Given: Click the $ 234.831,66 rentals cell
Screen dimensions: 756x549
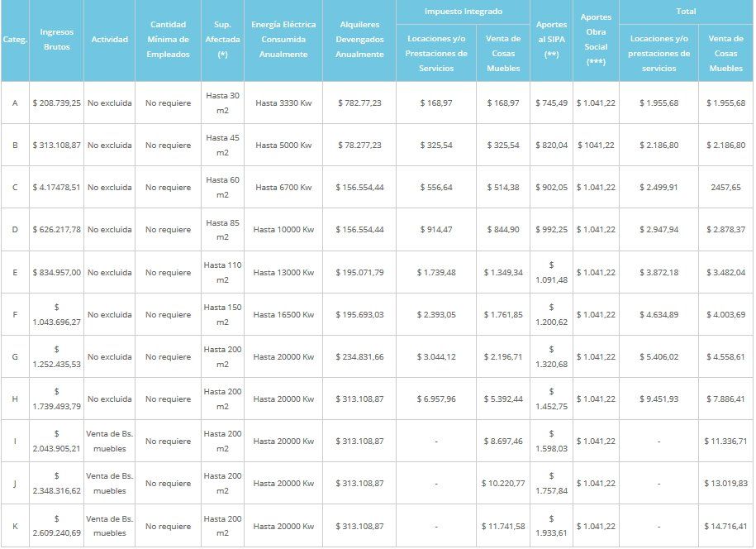Looking at the screenshot, I should tap(359, 357).
